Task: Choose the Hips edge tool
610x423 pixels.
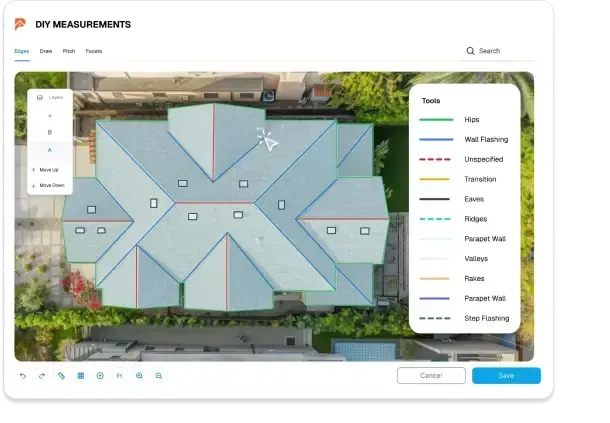Action: 464,119
